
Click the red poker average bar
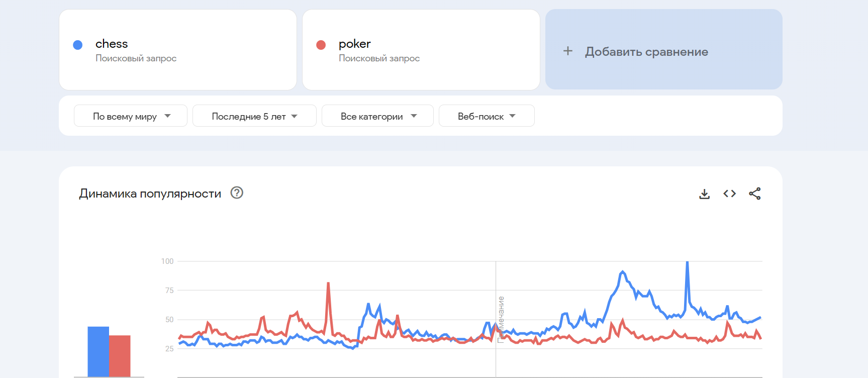point(120,355)
